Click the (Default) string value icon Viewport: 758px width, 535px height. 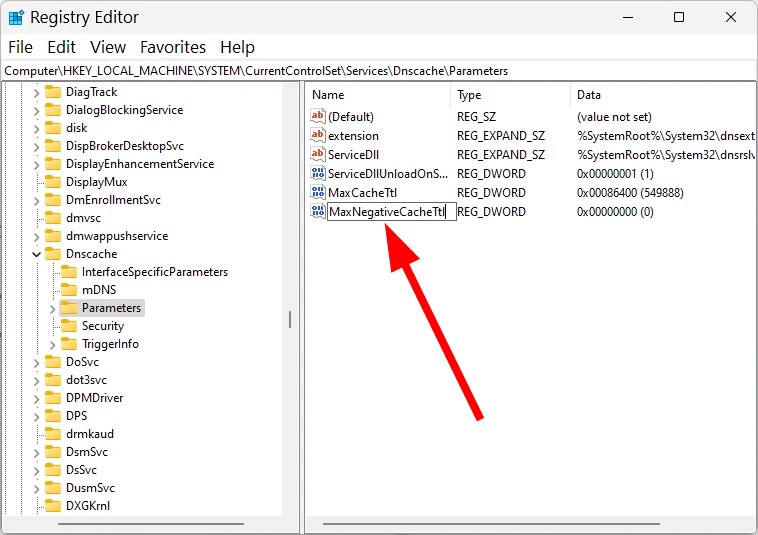[318, 116]
